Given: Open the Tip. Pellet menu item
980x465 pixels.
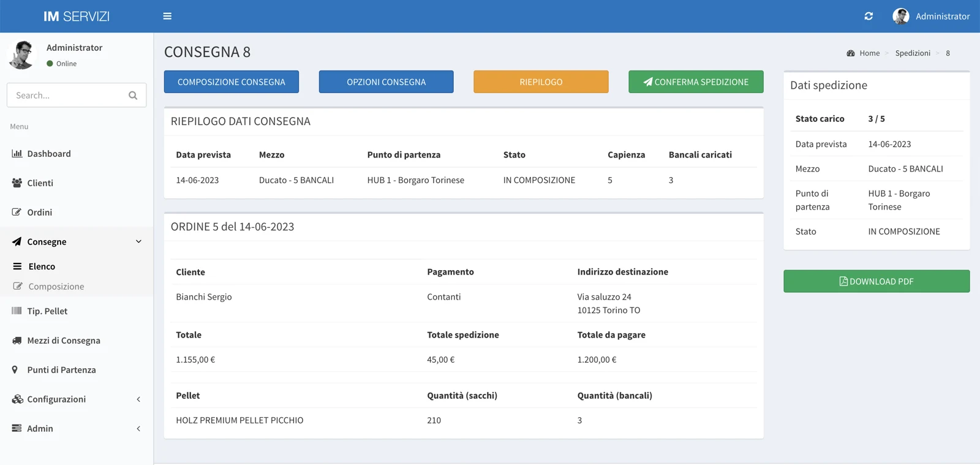Looking at the screenshot, I should pos(77,311).
